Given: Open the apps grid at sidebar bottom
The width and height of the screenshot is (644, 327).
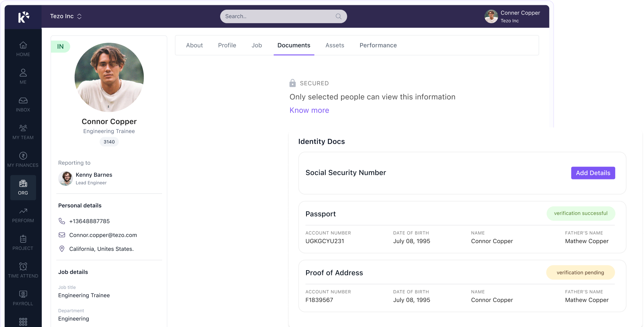Looking at the screenshot, I should 23,322.
